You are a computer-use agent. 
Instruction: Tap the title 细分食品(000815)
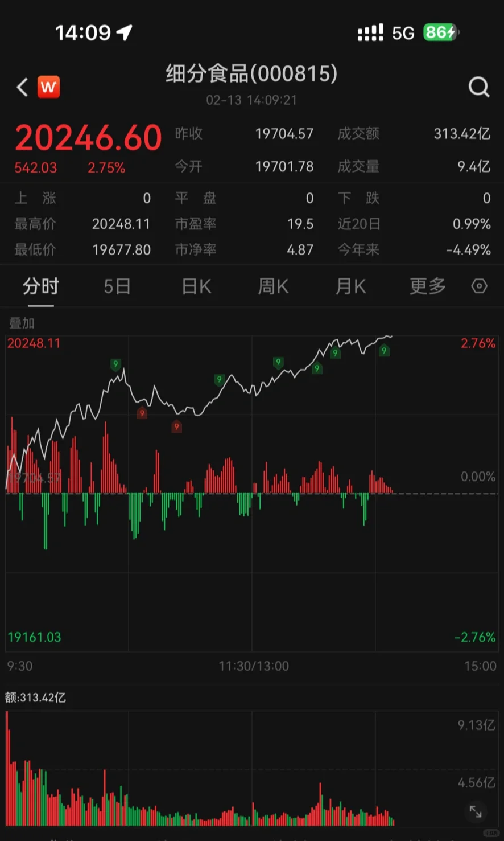tap(252, 73)
